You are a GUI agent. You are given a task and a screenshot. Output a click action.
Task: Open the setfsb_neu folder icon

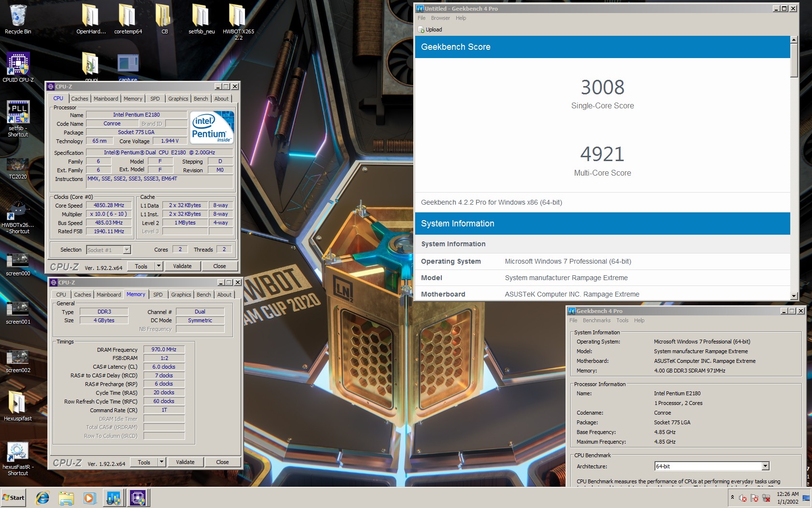pos(201,19)
